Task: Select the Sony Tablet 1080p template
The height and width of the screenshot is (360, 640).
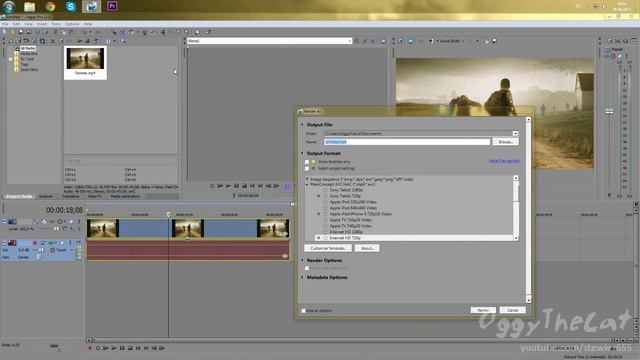Action: click(x=346, y=190)
